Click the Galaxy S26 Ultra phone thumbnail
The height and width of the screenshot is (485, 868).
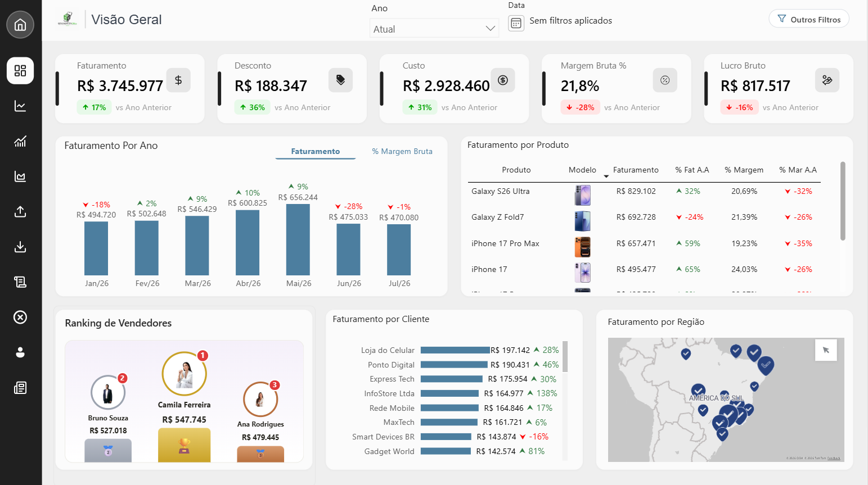click(x=582, y=195)
